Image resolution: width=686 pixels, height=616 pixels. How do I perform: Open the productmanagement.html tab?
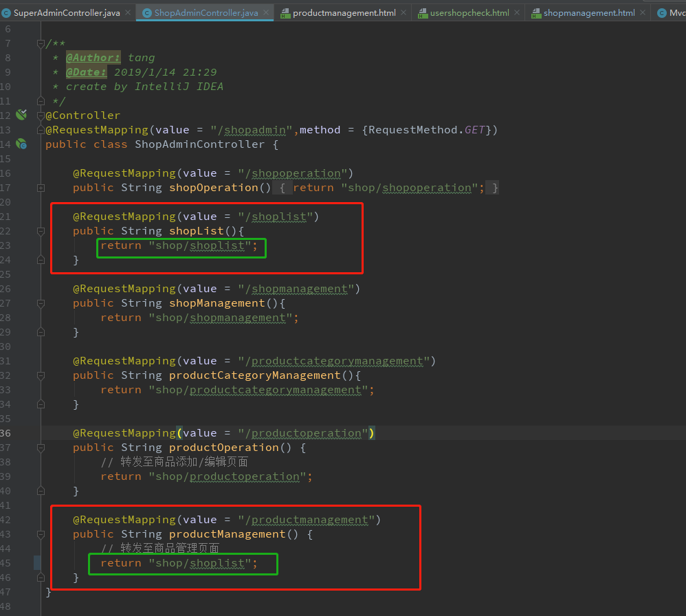coord(344,12)
